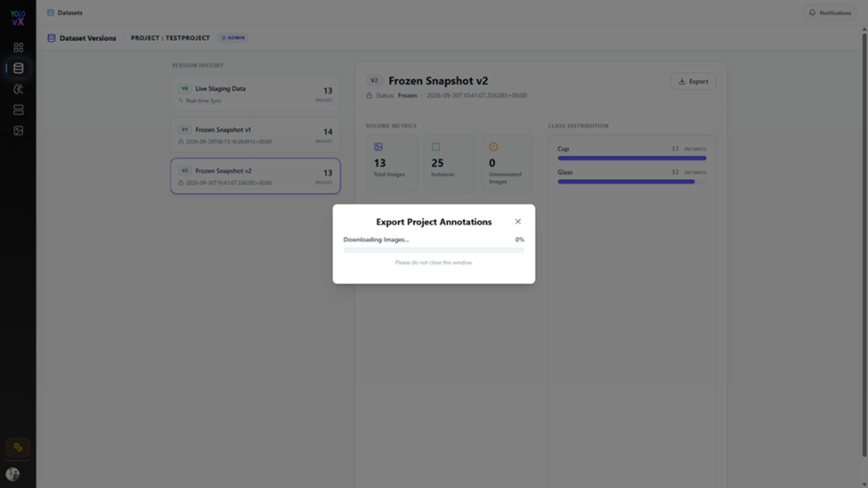Click 'PROJECT : TESTPROJECT' text
Screen dimensions: 868x488
point(170,38)
